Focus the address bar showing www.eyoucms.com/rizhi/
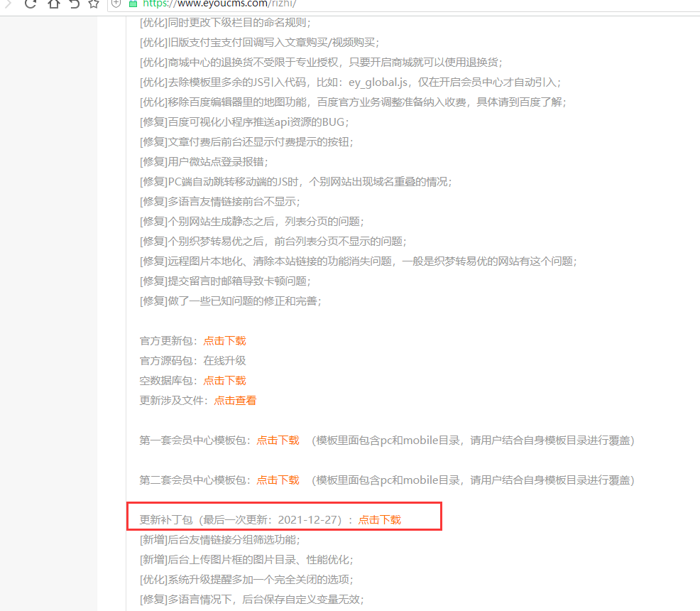Viewport: 700px width, 611px height. click(402, 4)
